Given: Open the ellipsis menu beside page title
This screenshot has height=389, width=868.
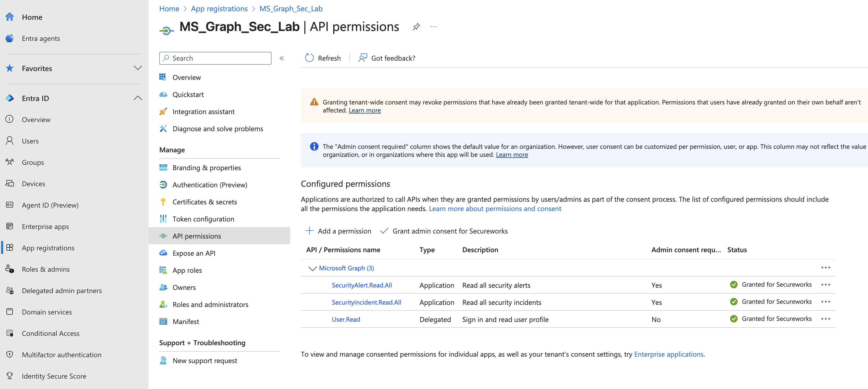Looking at the screenshot, I should tap(433, 27).
